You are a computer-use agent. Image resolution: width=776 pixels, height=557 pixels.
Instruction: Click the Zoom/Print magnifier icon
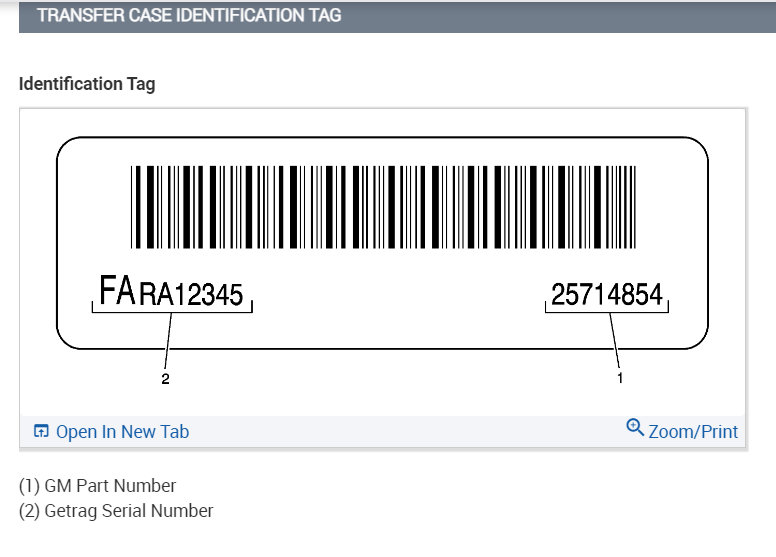(x=634, y=428)
